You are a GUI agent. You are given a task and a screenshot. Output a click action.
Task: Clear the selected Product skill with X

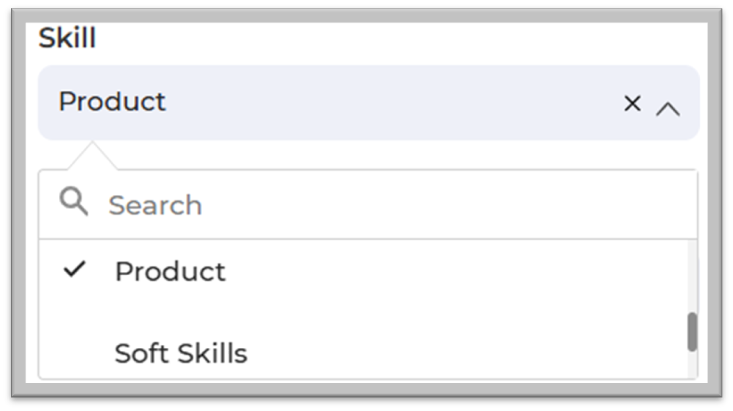(x=632, y=103)
